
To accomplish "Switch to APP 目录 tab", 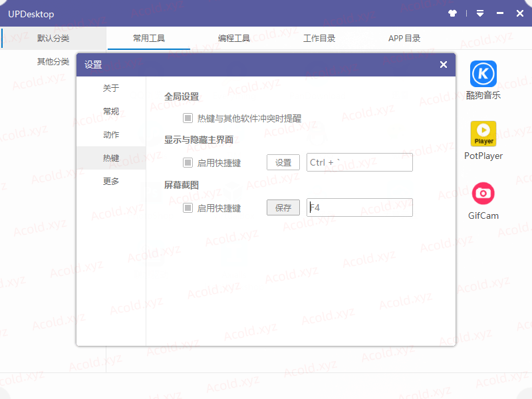I will point(404,39).
